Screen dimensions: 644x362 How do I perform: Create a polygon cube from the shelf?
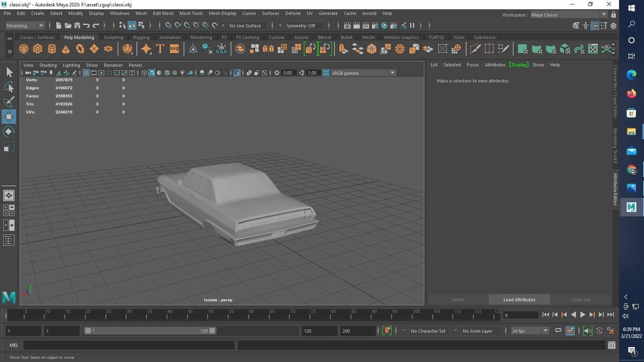pyautogui.click(x=38, y=49)
